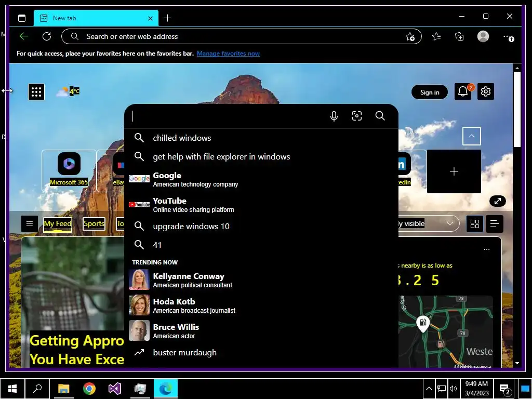Select trending Kellyanne Conway

[x=261, y=280]
